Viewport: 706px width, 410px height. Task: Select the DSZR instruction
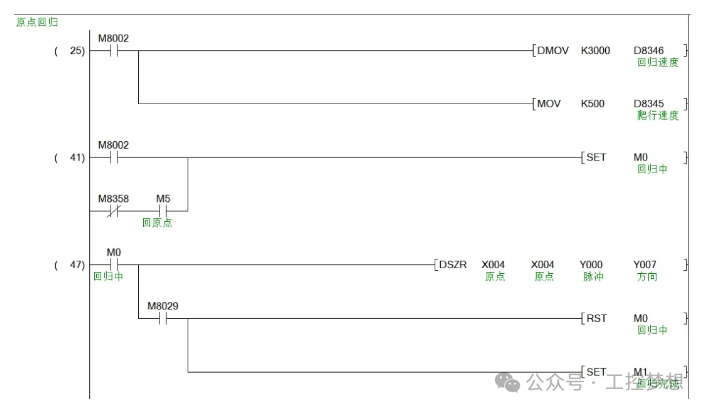pyautogui.click(x=453, y=265)
